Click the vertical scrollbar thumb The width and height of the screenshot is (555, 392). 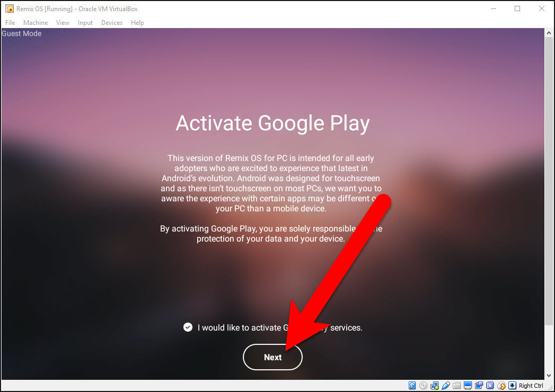coord(549,181)
